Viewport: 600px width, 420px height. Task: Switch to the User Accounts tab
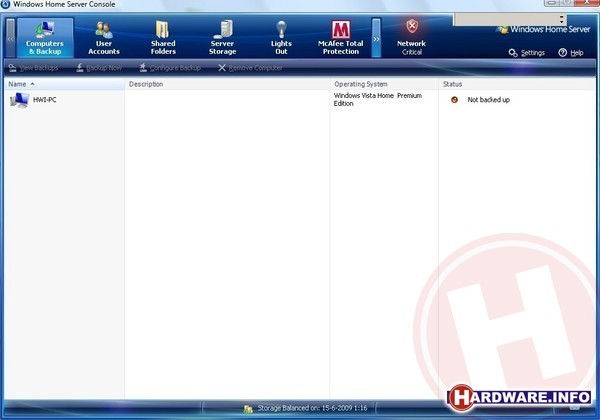click(x=104, y=38)
